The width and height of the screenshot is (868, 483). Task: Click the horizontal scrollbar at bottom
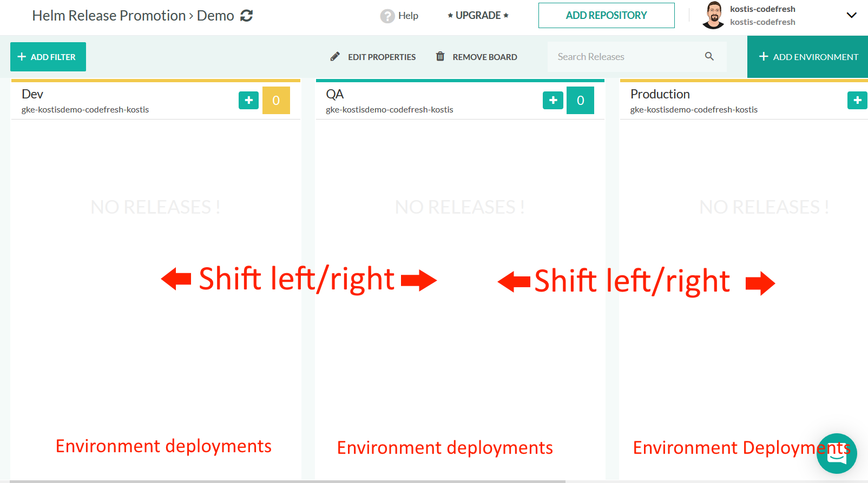click(x=287, y=481)
